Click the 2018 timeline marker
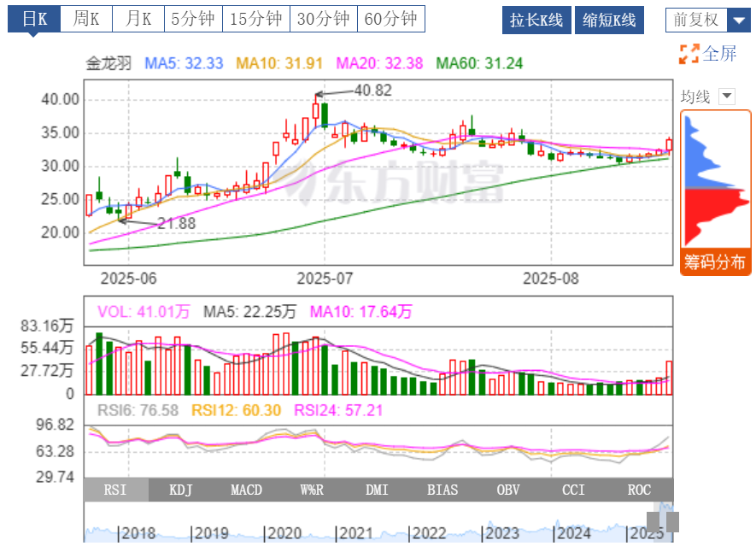Viewport: 756px width, 546px height. pos(139,533)
